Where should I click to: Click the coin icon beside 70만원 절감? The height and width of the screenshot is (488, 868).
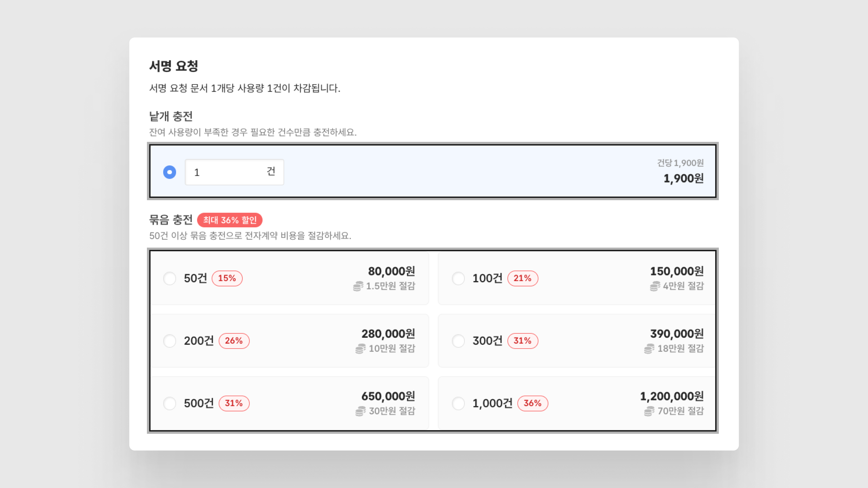click(649, 411)
